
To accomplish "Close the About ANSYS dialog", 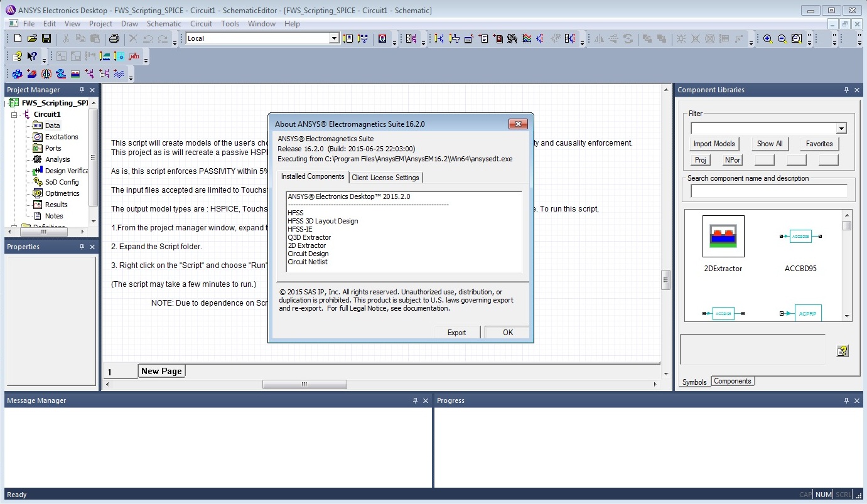I will [x=518, y=124].
